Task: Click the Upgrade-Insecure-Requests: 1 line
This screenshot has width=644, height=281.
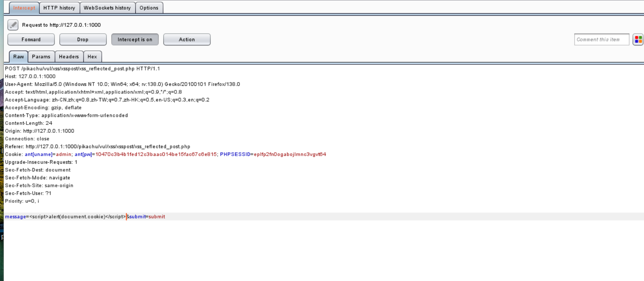Action: pos(41,162)
